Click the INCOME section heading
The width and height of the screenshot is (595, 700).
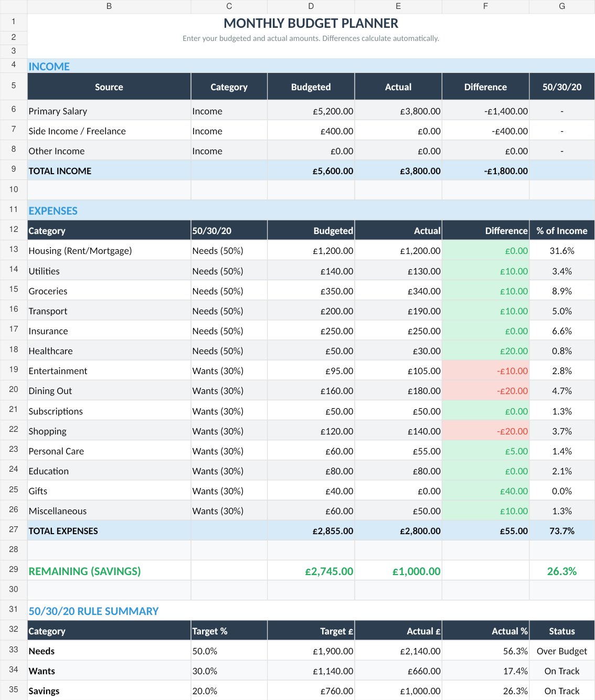coord(49,67)
